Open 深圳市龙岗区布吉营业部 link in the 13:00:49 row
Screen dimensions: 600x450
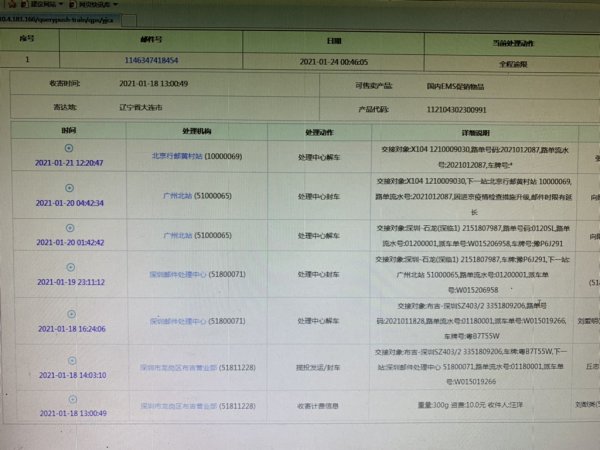click(x=198, y=406)
